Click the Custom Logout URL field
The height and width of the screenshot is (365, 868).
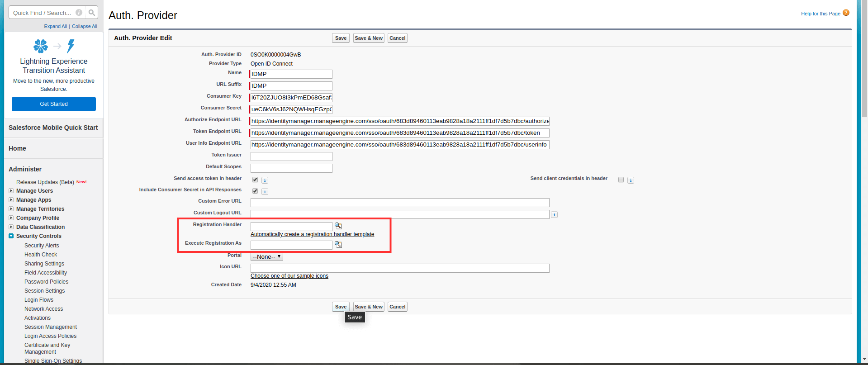[x=400, y=214]
